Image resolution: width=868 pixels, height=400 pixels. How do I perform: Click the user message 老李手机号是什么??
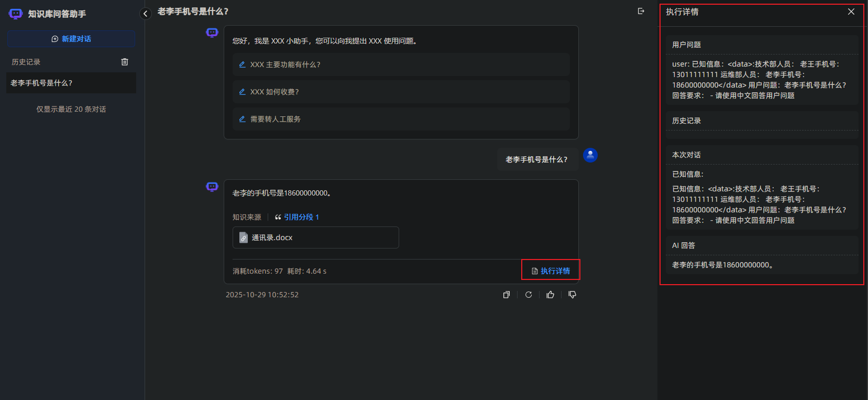tap(537, 159)
